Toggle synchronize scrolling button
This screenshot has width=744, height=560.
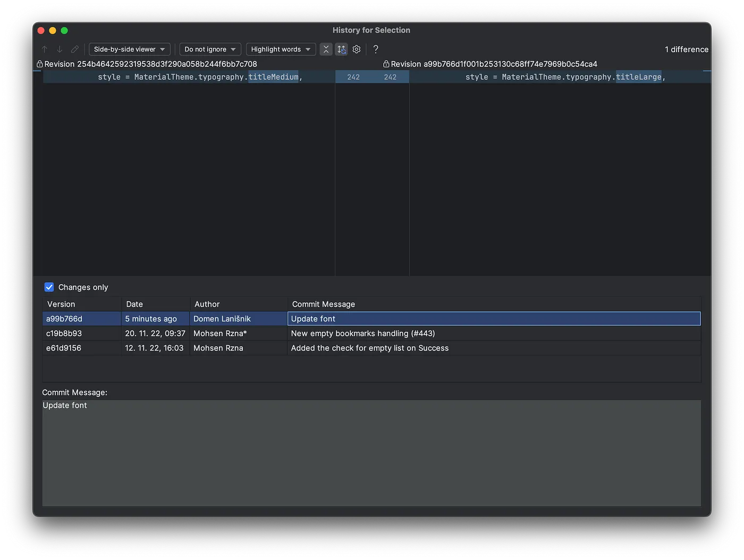click(341, 49)
